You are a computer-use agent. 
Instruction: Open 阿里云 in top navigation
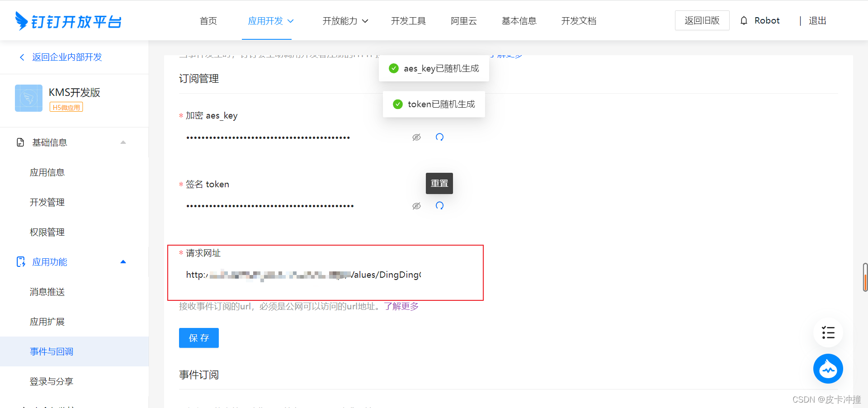point(464,21)
